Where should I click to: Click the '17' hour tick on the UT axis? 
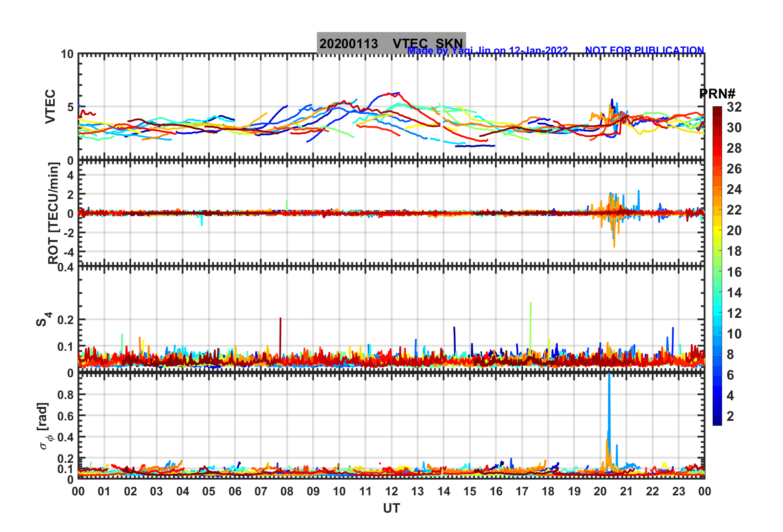pyautogui.click(x=522, y=491)
